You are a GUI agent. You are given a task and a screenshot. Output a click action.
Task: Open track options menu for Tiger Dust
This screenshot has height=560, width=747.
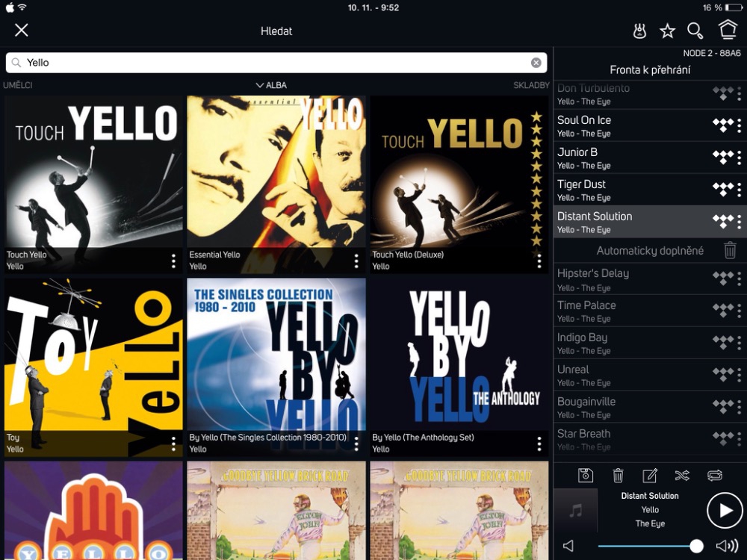point(739,190)
